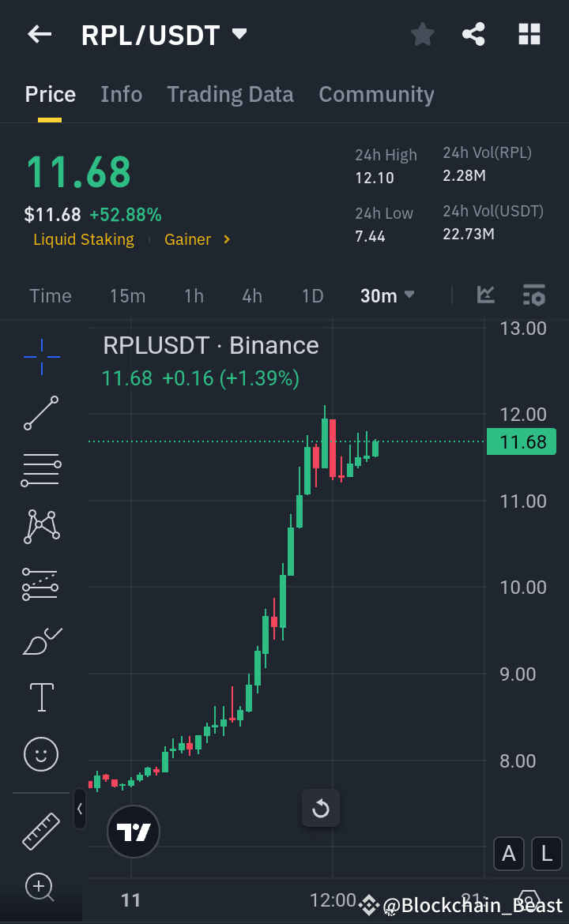Open the Gainer tag link
The height and width of the screenshot is (924, 569).
coord(197,239)
